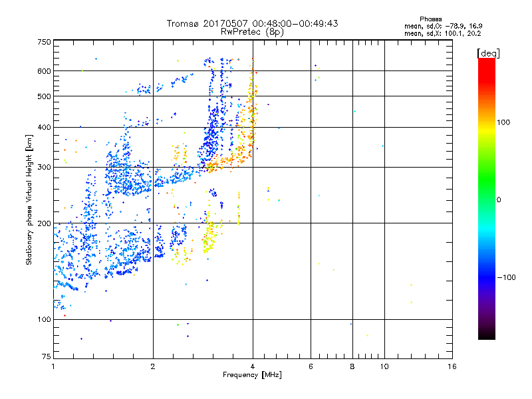Click the y-axis tick label '400'

[x=45, y=128]
